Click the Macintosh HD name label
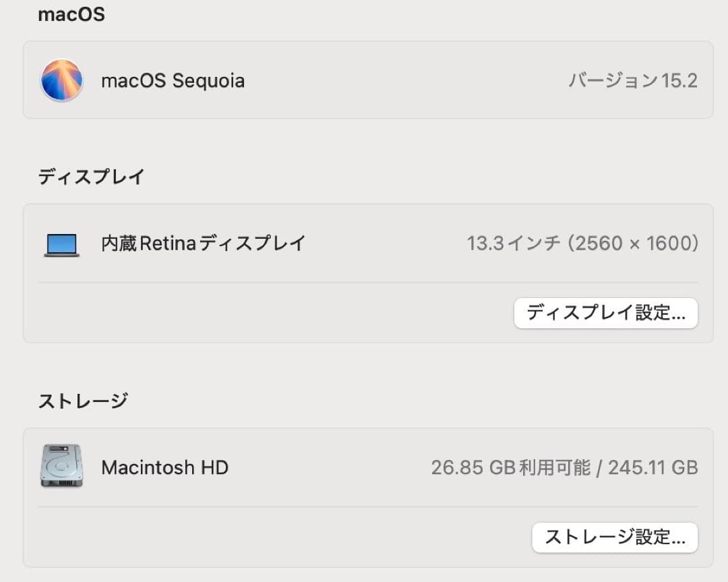 pyautogui.click(x=164, y=467)
